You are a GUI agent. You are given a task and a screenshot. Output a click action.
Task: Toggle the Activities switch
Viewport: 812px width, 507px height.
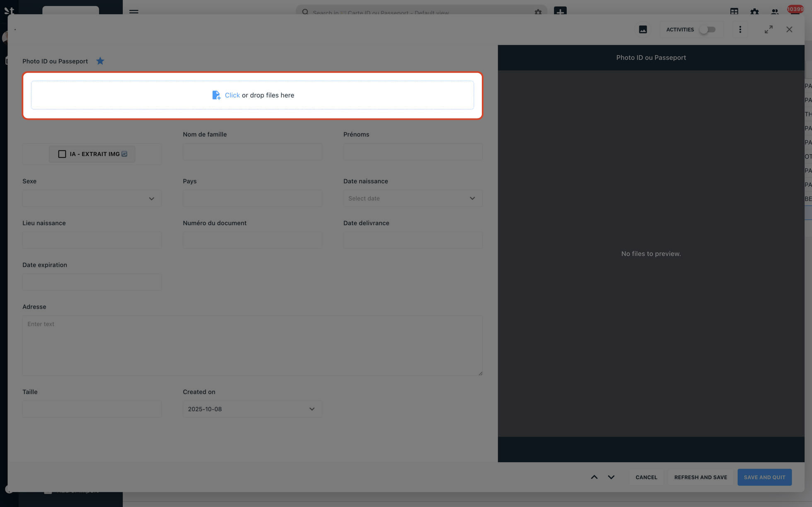(x=707, y=29)
